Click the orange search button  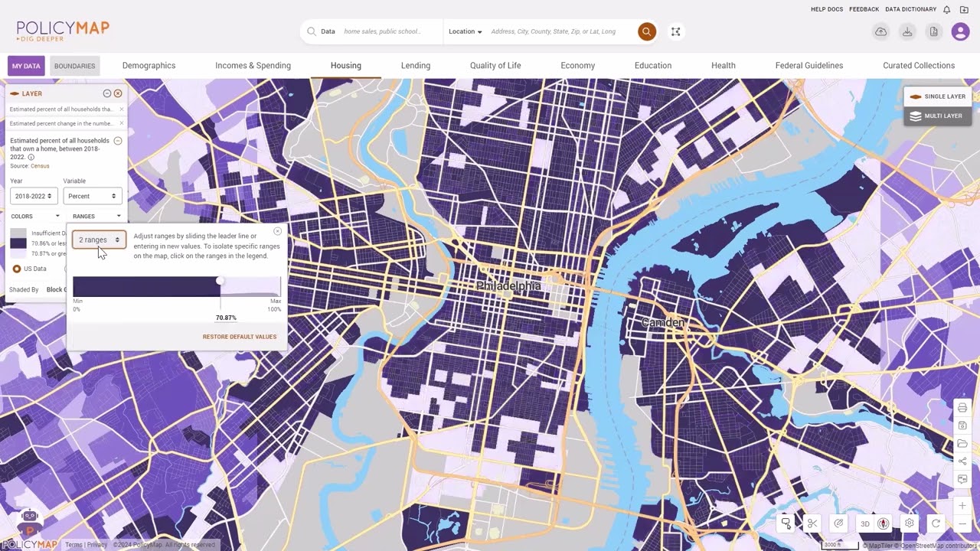pos(647,31)
